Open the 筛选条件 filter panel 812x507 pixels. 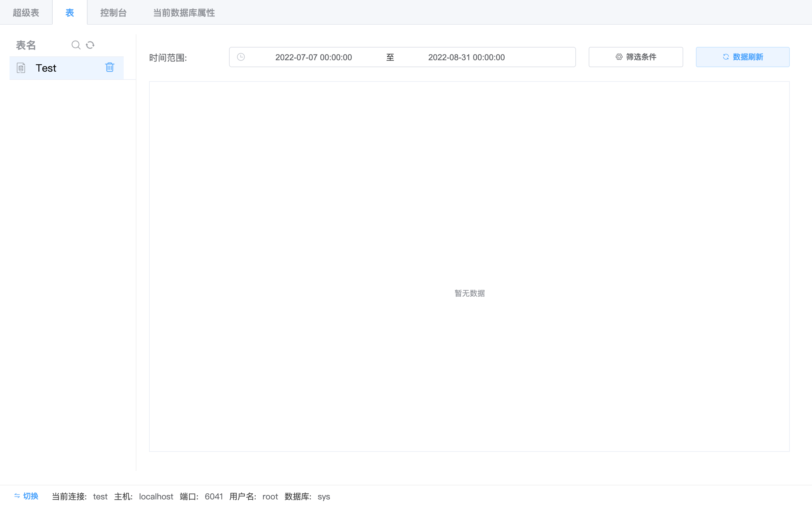point(636,57)
